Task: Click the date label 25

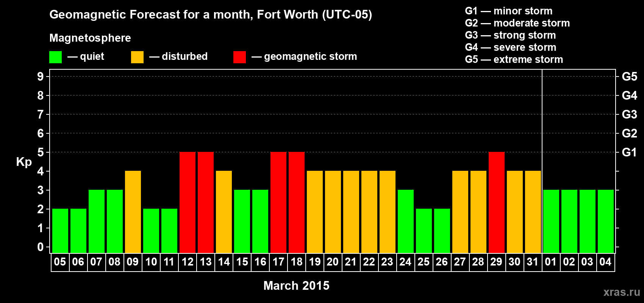Action: point(424,262)
